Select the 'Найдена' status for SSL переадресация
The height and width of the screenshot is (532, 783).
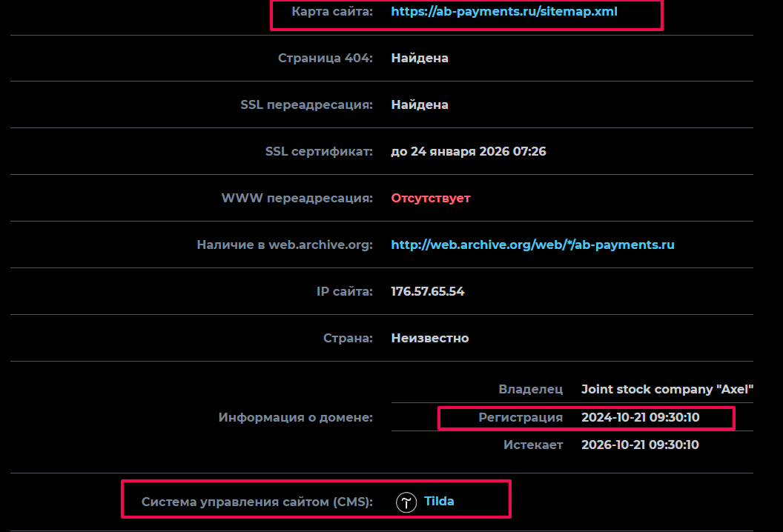[x=420, y=104]
